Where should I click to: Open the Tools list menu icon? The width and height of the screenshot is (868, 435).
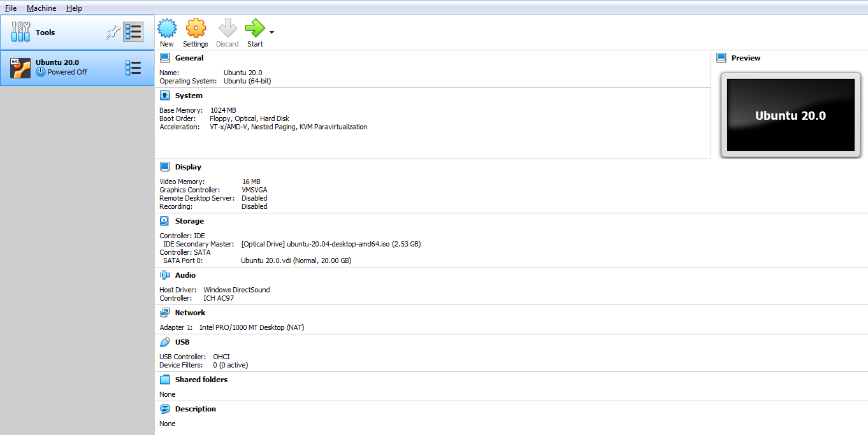[x=133, y=32]
